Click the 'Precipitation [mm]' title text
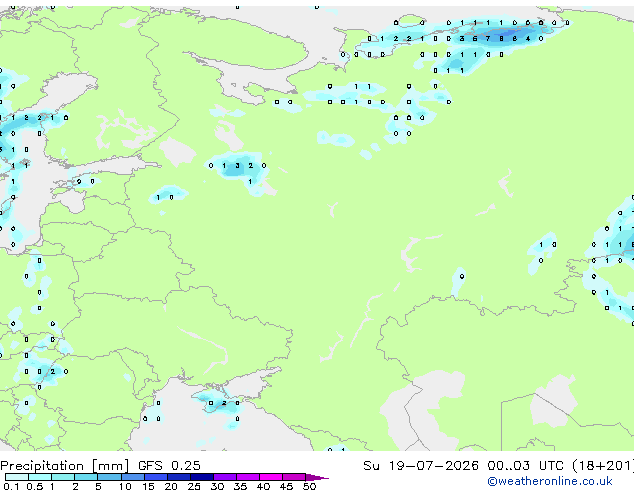 pos(64,466)
